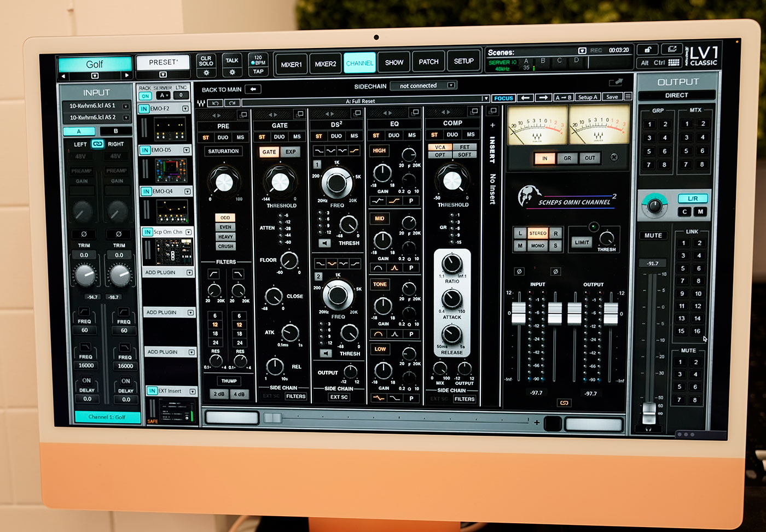Toggle IN button for EMO-D5 plugin
The height and width of the screenshot is (532, 766).
click(146, 150)
